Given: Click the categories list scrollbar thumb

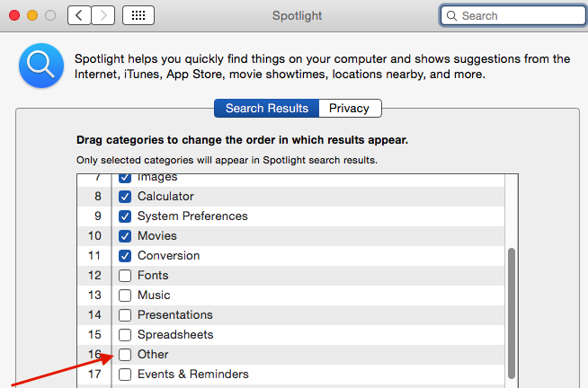Looking at the screenshot, I should pos(511,313).
